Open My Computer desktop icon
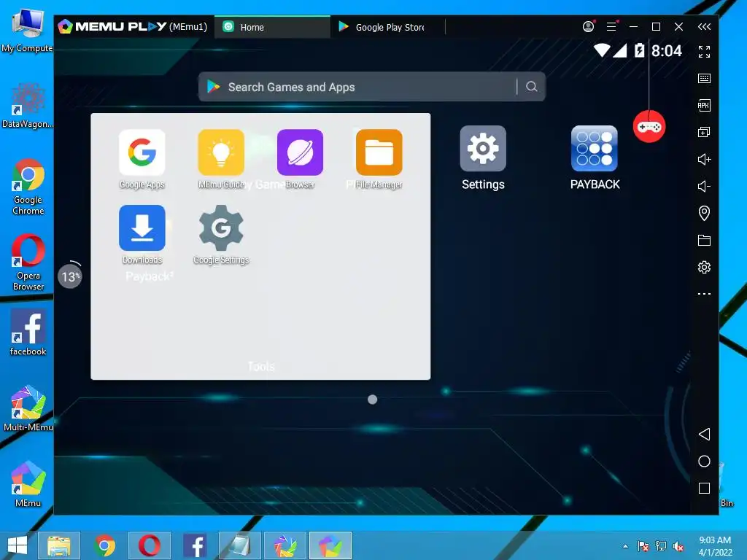 click(27, 30)
